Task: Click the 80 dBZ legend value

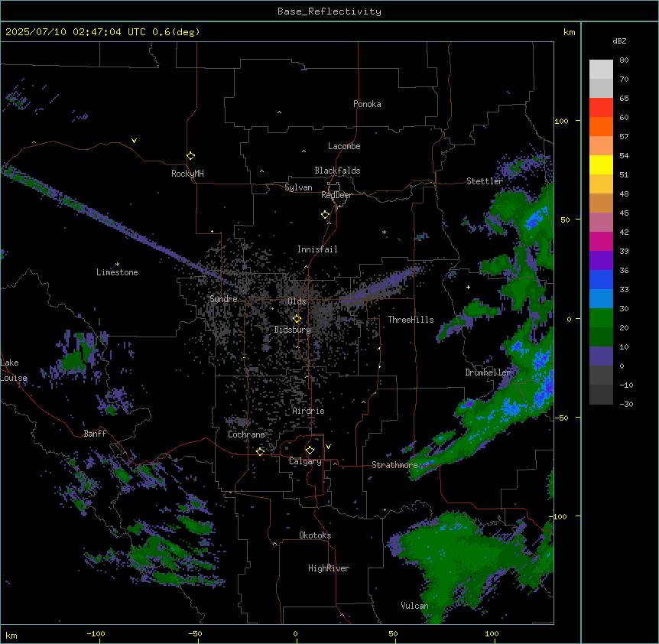Action: click(624, 60)
